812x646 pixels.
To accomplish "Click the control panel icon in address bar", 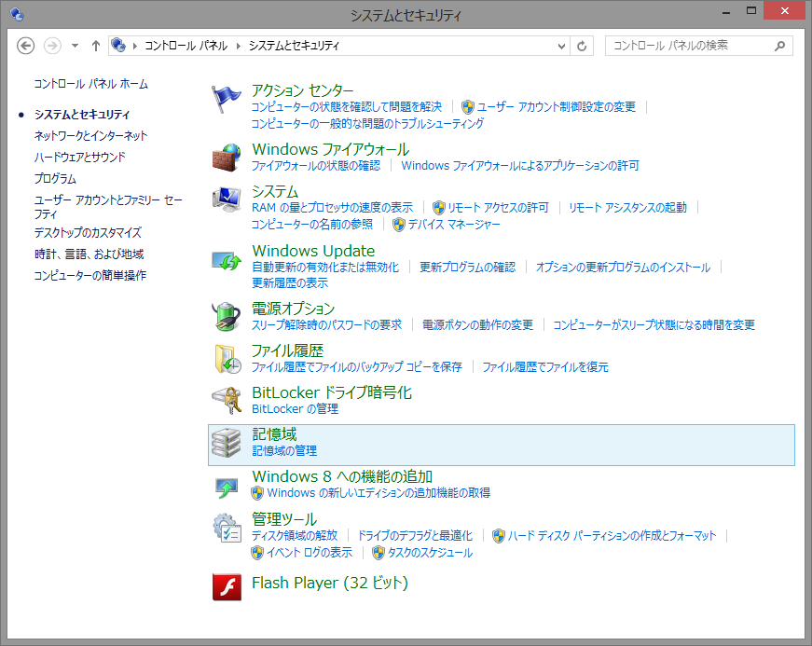I will [118, 45].
